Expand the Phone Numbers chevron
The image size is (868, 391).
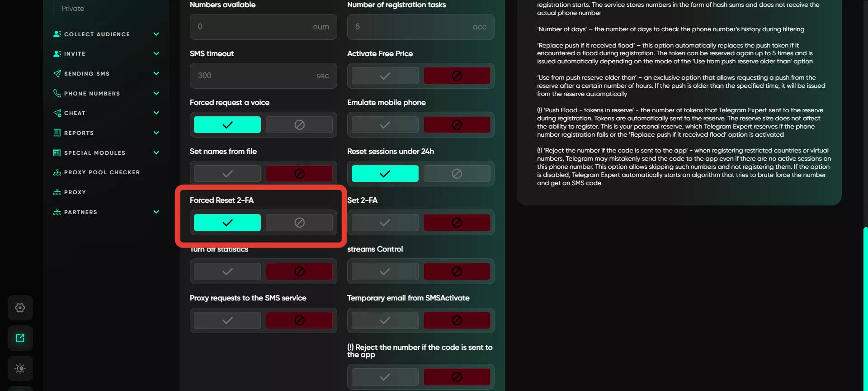pyautogui.click(x=156, y=93)
